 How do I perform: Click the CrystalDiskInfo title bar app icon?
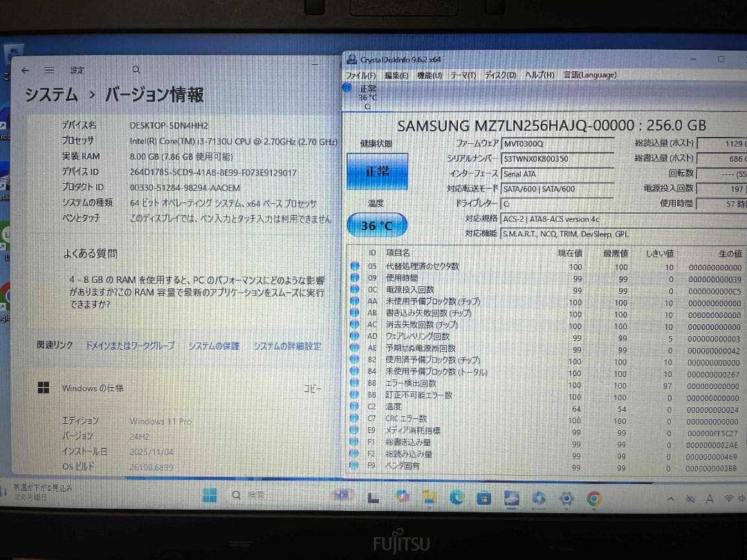(352, 59)
